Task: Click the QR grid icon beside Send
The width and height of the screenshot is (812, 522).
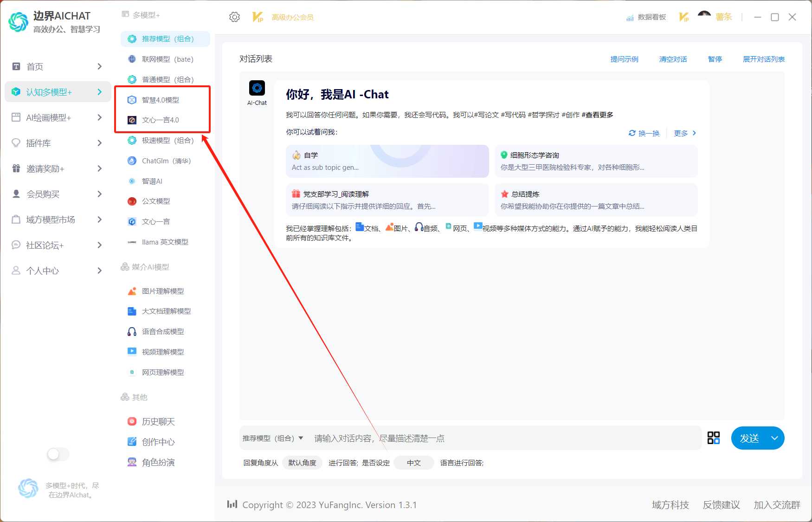Action: (x=713, y=438)
